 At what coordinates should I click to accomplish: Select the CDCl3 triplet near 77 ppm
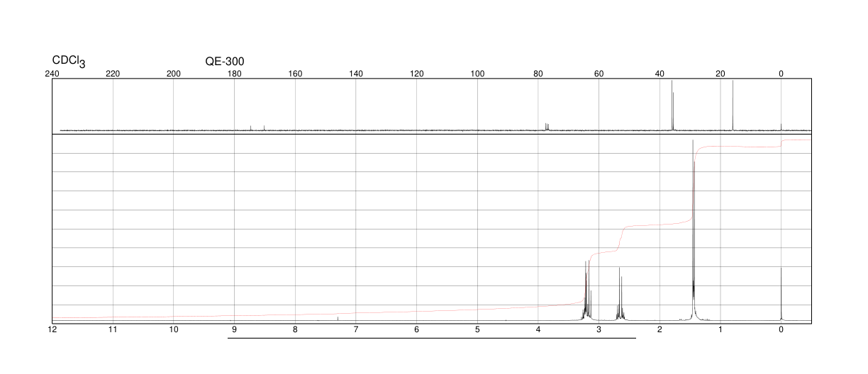tap(547, 127)
